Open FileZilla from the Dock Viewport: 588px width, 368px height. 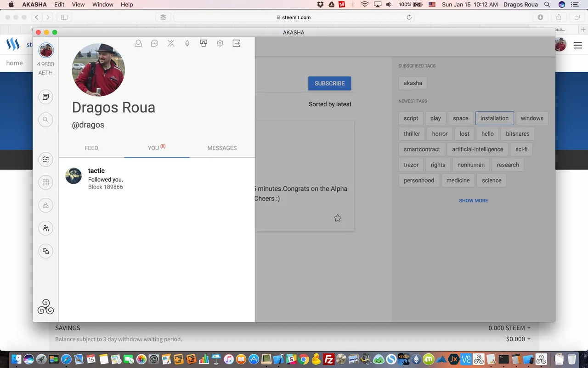[328, 359]
